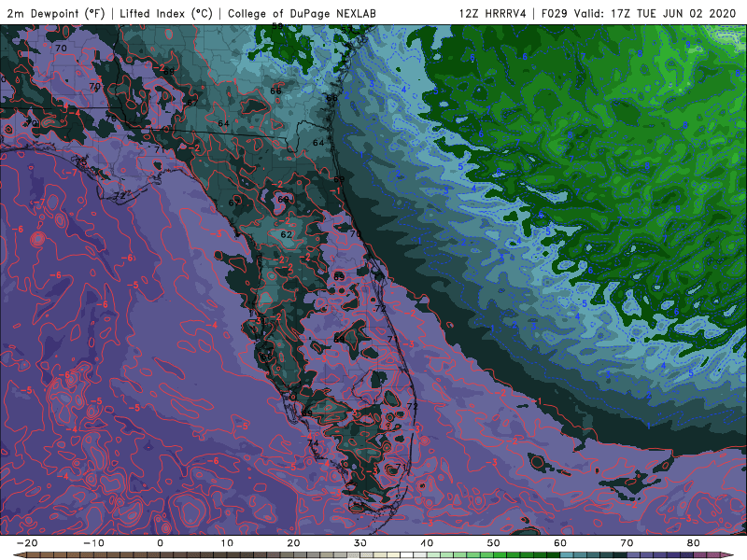
Task: Click the '2m Dewpoint (°F)' title text
Action: tap(56, 14)
